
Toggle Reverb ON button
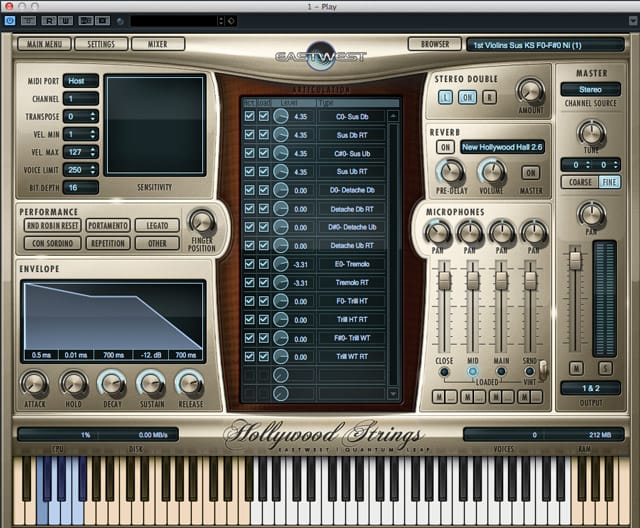point(445,147)
